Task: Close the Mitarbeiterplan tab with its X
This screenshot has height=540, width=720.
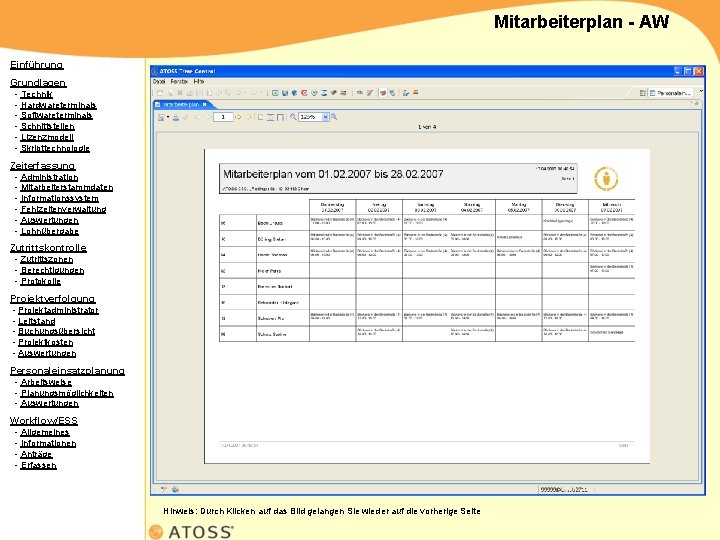Action: point(204,105)
